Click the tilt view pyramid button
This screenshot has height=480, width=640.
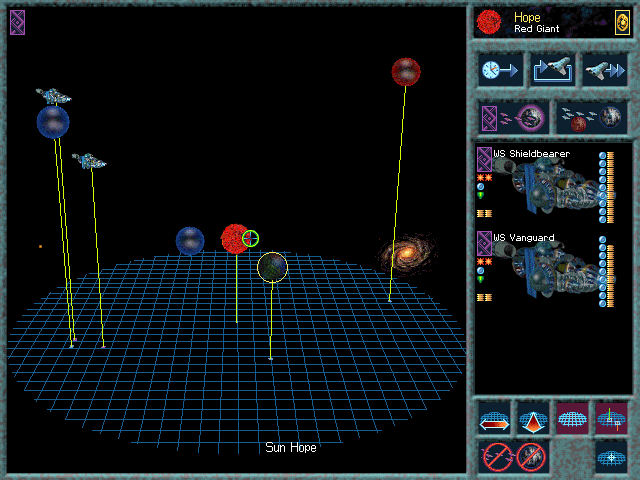tap(533, 418)
